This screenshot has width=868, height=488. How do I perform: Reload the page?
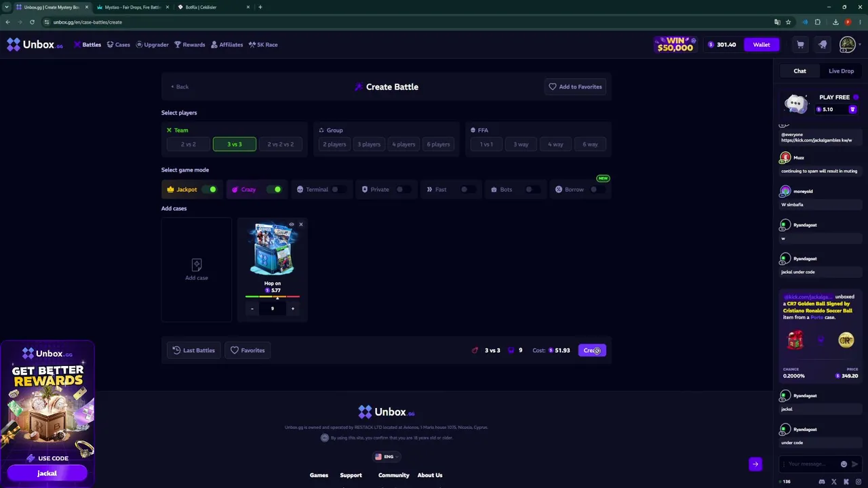pyautogui.click(x=32, y=22)
